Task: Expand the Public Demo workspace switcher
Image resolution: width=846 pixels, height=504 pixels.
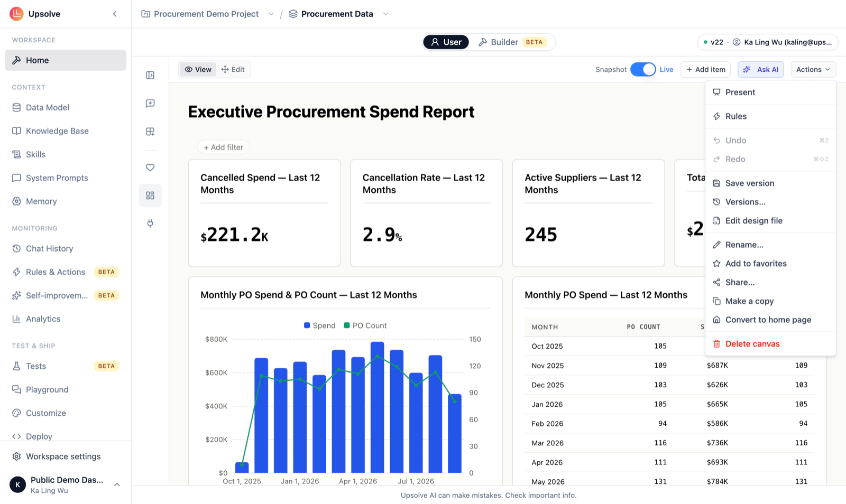Action: pyautogui.click(x=66, y=484)
